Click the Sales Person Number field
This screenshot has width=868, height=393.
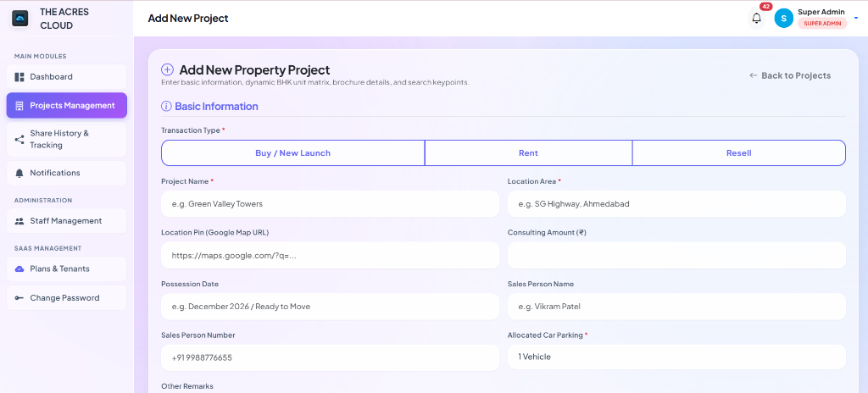tap(330, 357)
